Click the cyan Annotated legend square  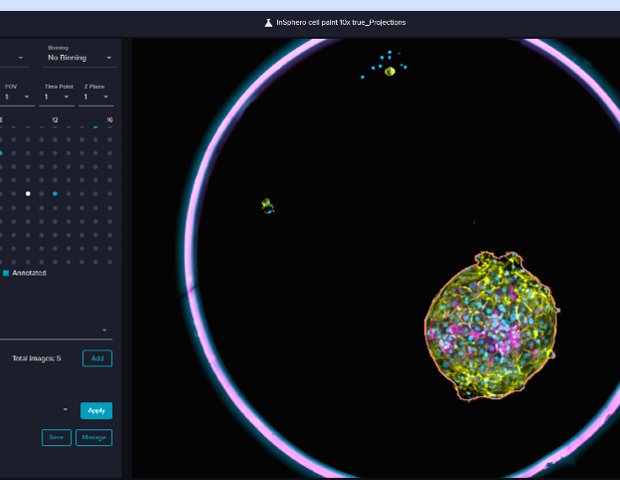coord(6,273)
